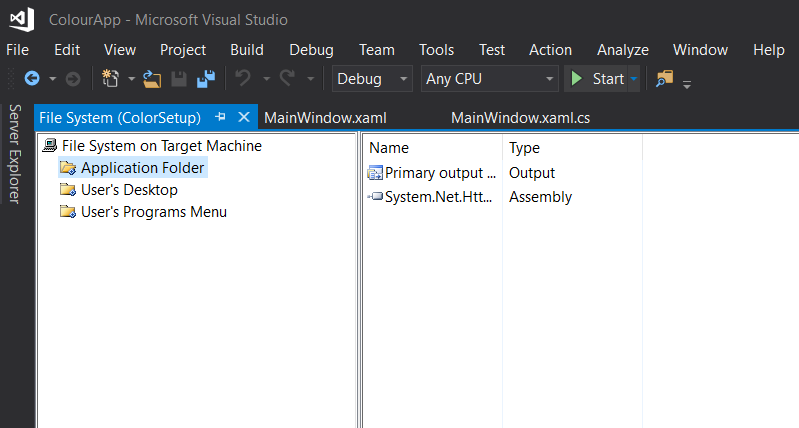Select the 'Primary output ...' row name
This screenshot has width=799, height=428.
(x=440, y=173)
